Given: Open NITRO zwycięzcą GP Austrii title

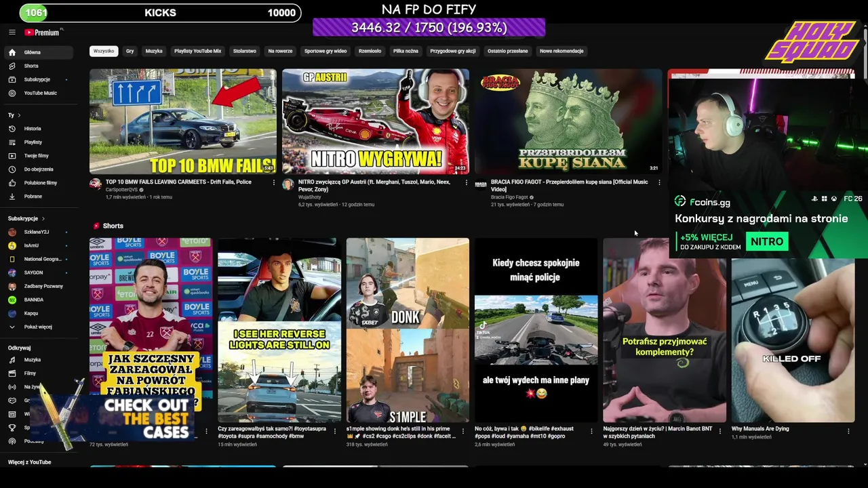Looking at the screenshot, I should coord(374,186).
